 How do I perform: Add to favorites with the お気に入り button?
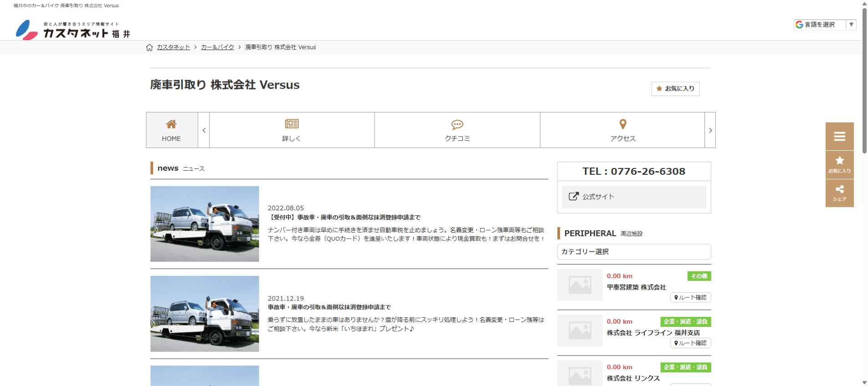(x=675, y=89)
